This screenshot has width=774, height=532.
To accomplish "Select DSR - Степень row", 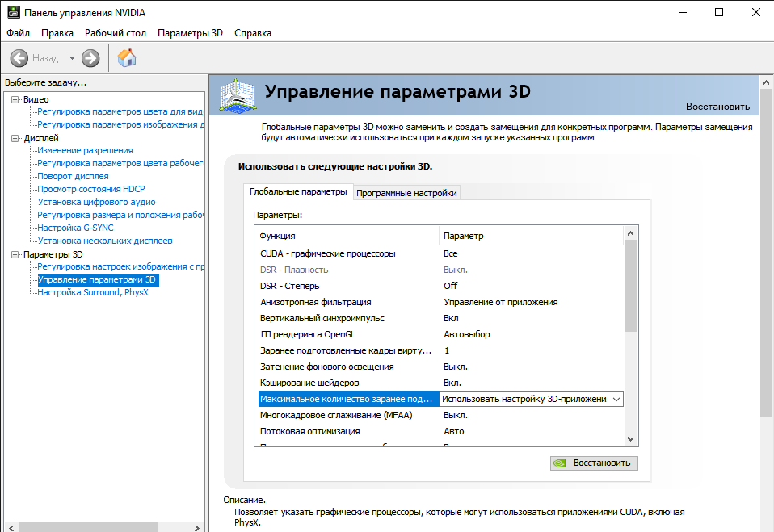I will pyautogui.click(x=441, y=286).
